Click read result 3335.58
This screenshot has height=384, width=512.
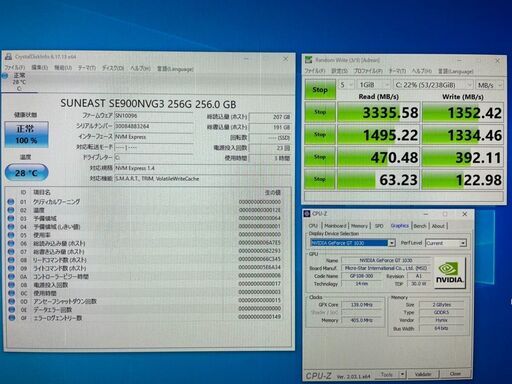point(378,112)
